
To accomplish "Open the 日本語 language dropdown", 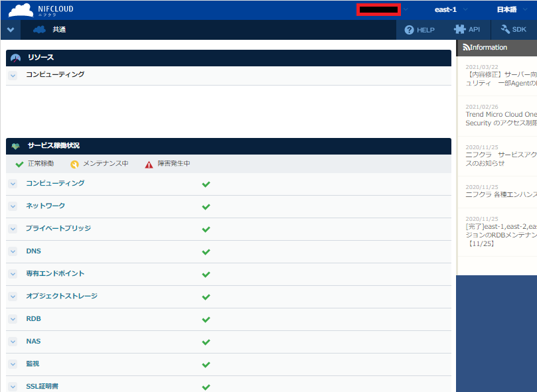I will tap(511, 10).
